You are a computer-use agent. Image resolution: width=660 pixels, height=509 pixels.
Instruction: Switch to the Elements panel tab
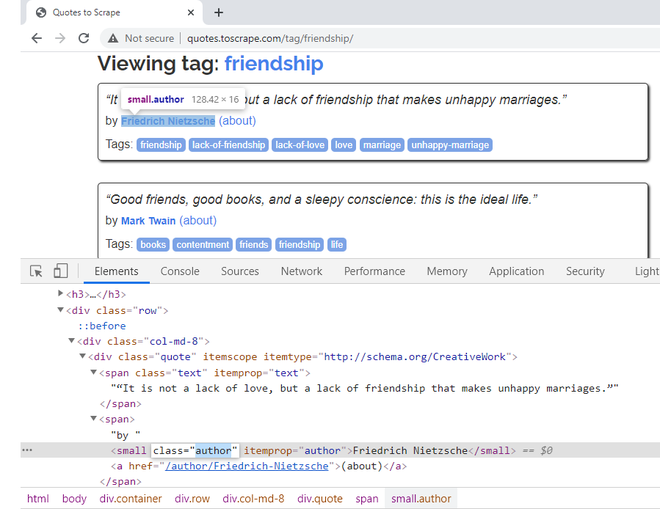116,271
